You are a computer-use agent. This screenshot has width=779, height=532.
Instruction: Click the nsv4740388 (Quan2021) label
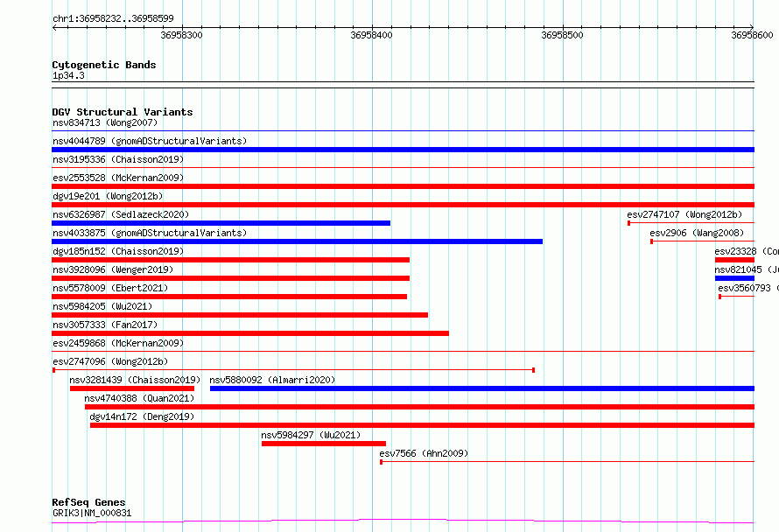pos(139,398)
